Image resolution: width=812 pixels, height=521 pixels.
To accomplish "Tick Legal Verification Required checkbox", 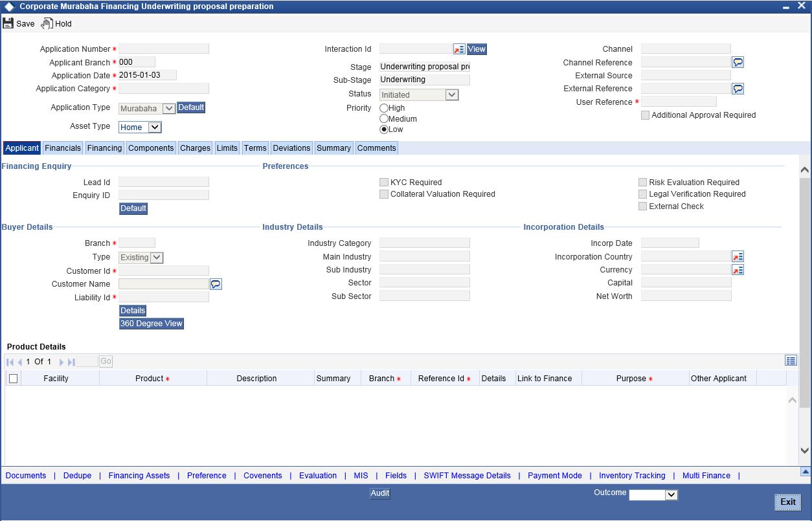I will point(642,194).
